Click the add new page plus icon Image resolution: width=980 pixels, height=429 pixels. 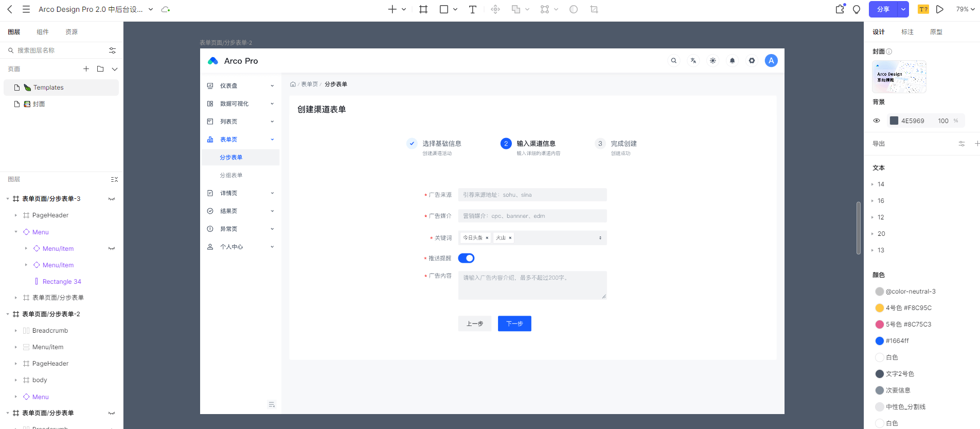86,69
